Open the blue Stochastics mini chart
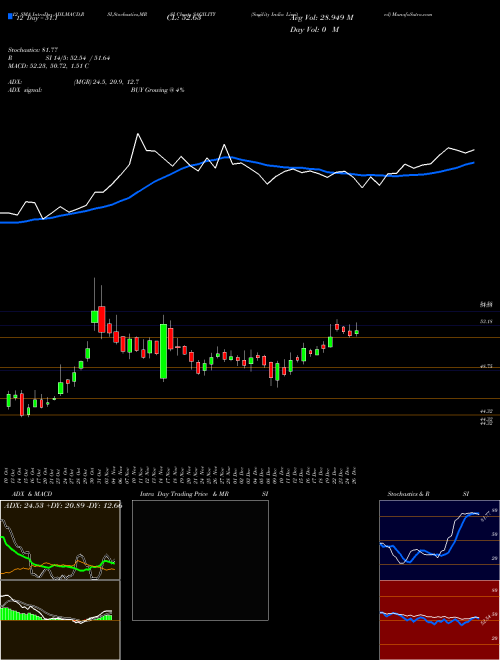This screenshot has height=660, width=500. click(x=439, y=540)
